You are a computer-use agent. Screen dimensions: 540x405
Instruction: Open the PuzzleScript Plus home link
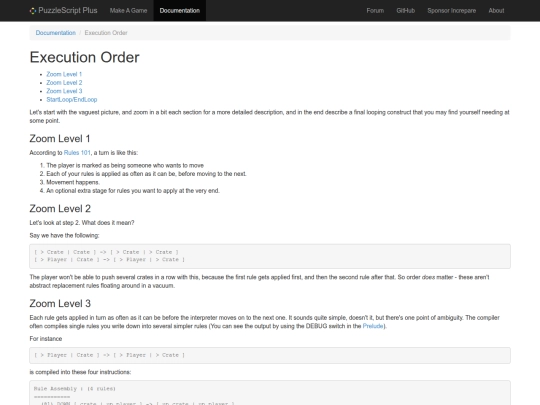pos(64,11)
